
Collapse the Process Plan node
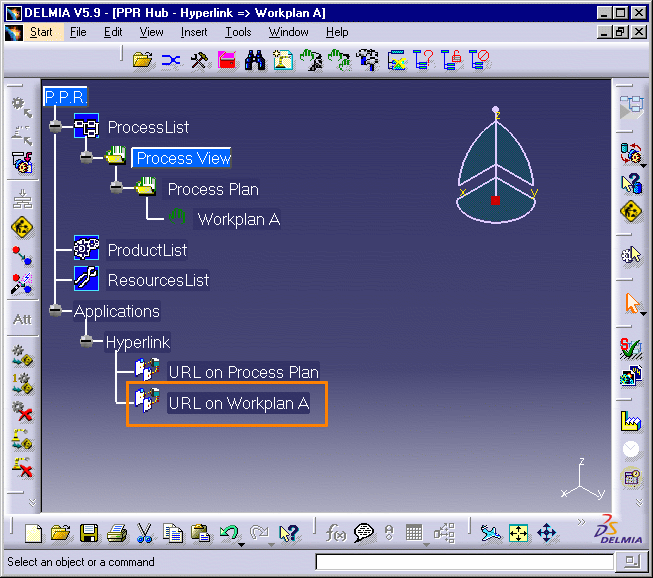[116, 188]
